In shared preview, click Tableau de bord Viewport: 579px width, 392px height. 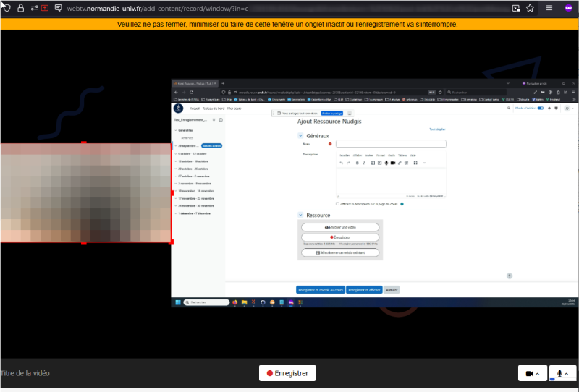(214, 108)
